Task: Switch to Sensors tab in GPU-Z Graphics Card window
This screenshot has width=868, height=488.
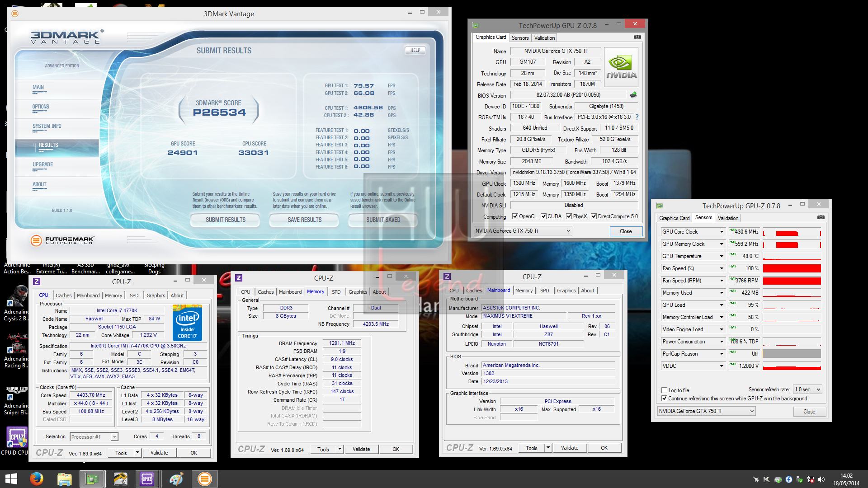Action: tap(520, 38)
